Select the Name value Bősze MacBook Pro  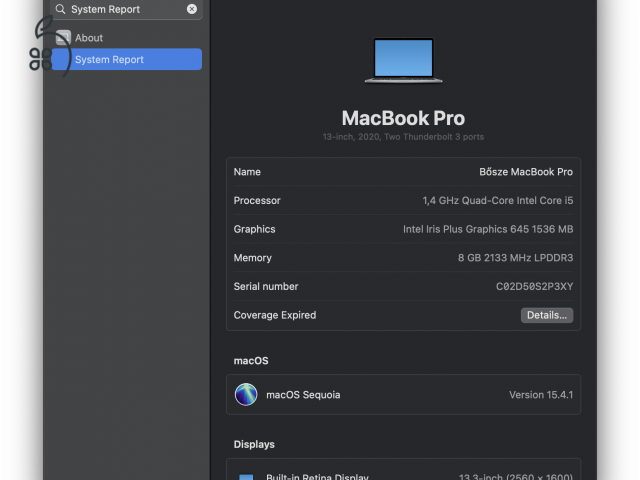click(x=526, y=172)
